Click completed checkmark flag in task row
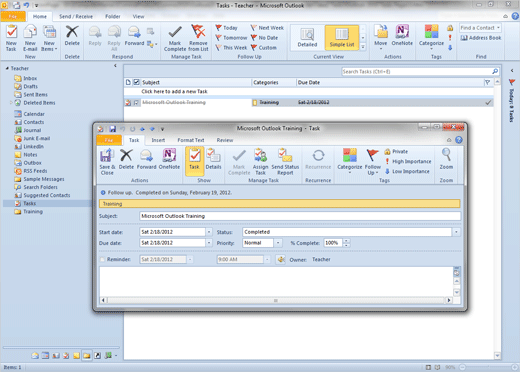The height and width of the screenshot is (372, 520). (x=488, y=103)
